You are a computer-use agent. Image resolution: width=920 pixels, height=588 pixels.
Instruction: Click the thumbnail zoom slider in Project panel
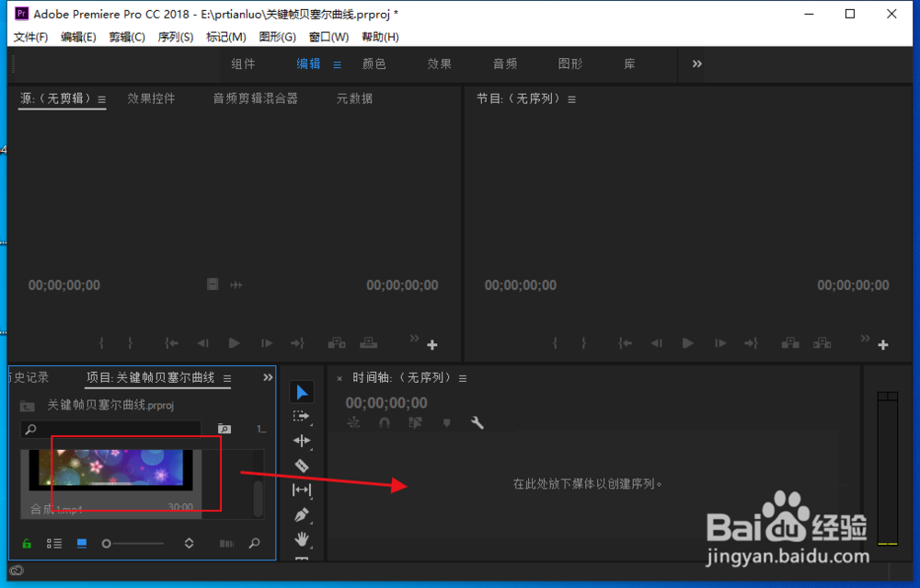click(x=132, y=544)
